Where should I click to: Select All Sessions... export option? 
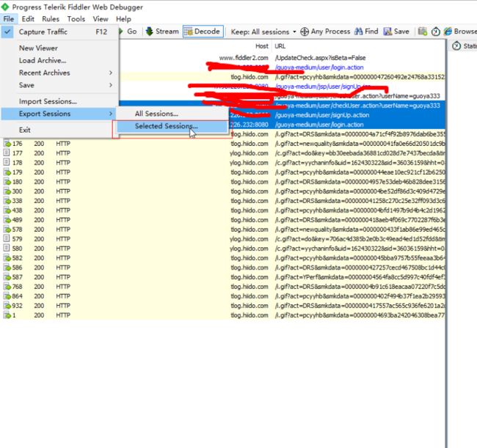pos(172,114)
